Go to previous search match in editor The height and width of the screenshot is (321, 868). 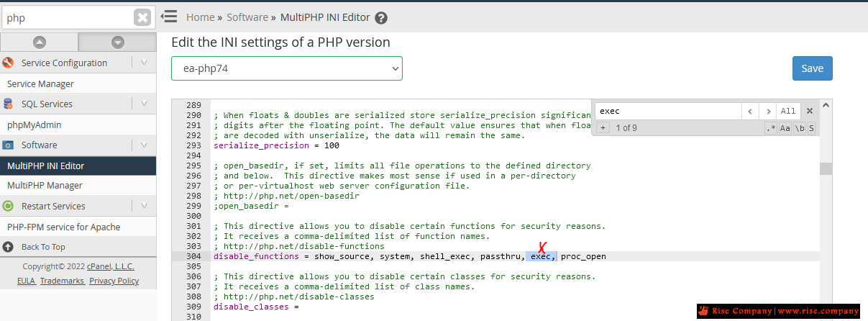(x=751, y=112)
